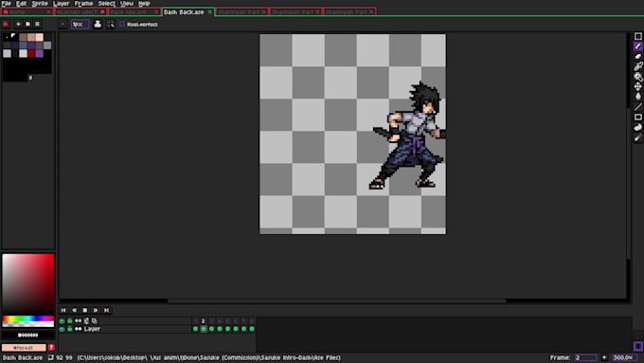Go to first frame
Viewport: 644px width, 363px height.
coord(63,310)
